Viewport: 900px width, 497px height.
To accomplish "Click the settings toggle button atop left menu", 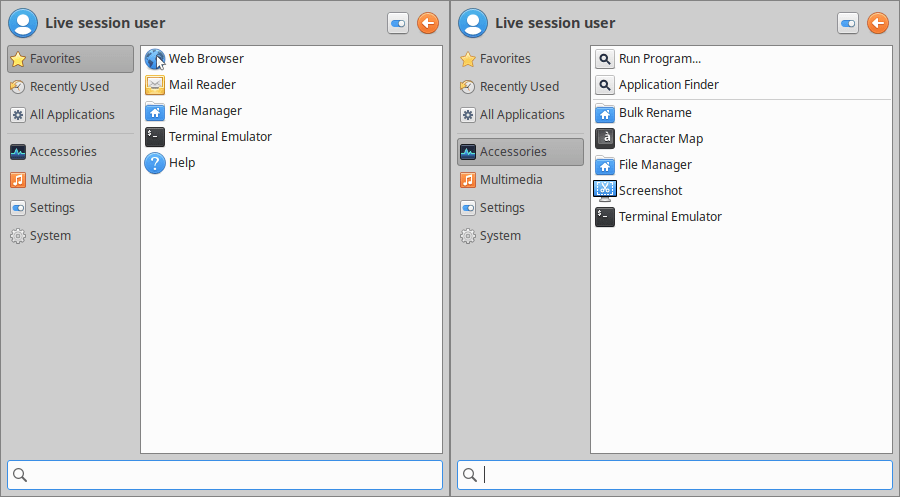I will pyautogui.click(x=398, y=23).
